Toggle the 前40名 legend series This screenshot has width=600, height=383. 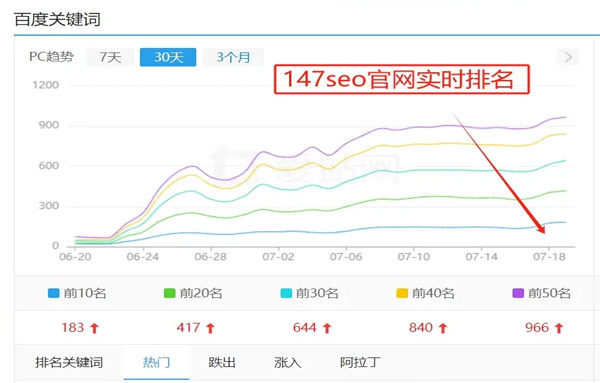pos(426,293)
